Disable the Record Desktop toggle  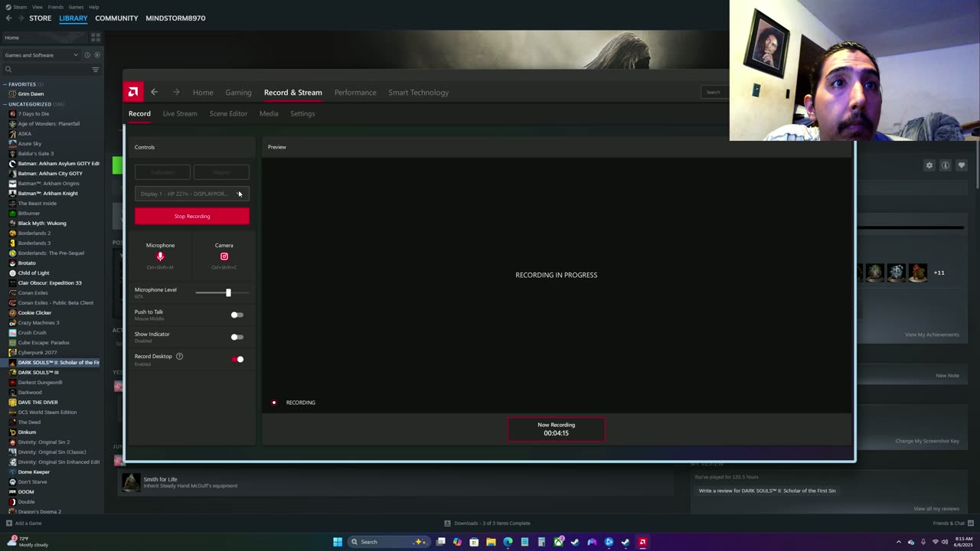237,359
